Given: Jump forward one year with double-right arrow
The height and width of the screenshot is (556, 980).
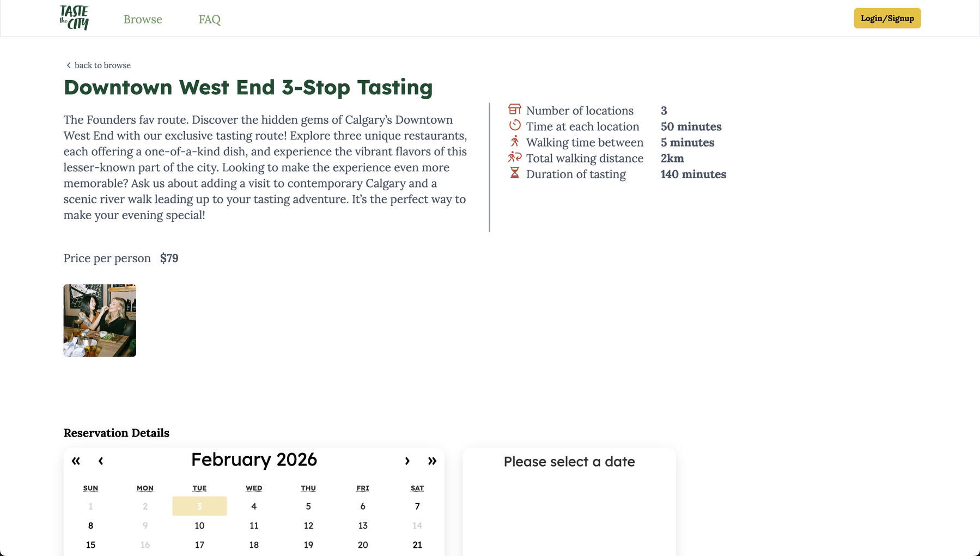Looking at the screenshot, I should [432, 461].
